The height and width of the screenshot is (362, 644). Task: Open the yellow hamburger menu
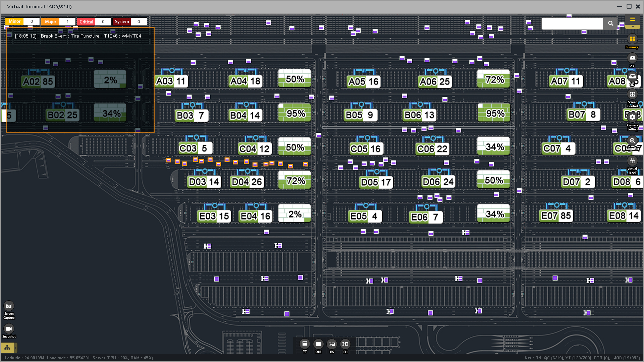[633, 19]
